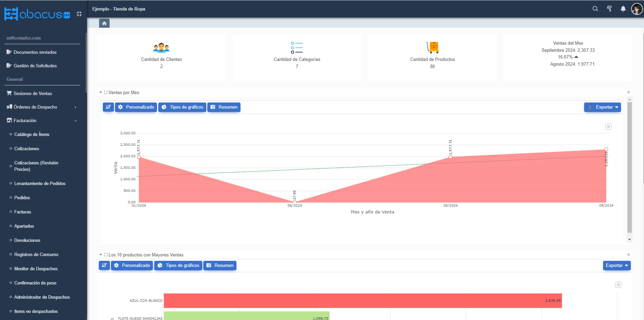
Task: Show Resumen for Ventas por Mes
Action: click(x=224, y=107)
